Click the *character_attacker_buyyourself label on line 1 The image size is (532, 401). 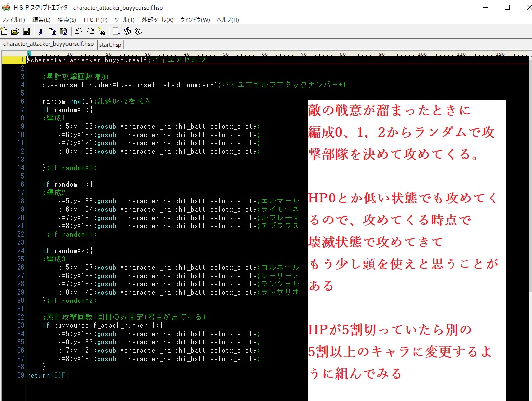[x=87, y=60]
